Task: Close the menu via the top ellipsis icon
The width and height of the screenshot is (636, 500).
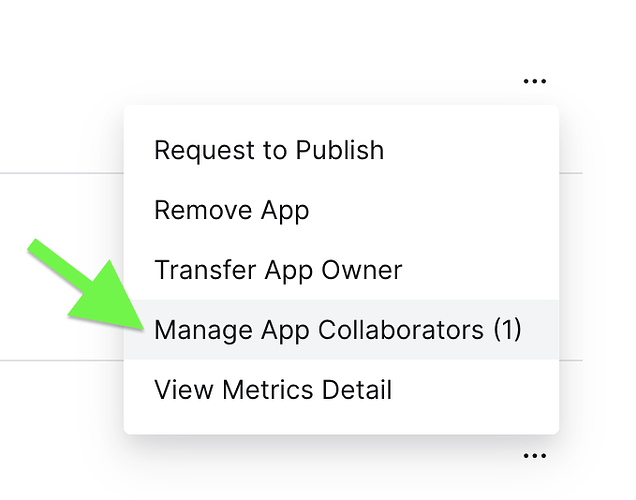Action: 535,82
